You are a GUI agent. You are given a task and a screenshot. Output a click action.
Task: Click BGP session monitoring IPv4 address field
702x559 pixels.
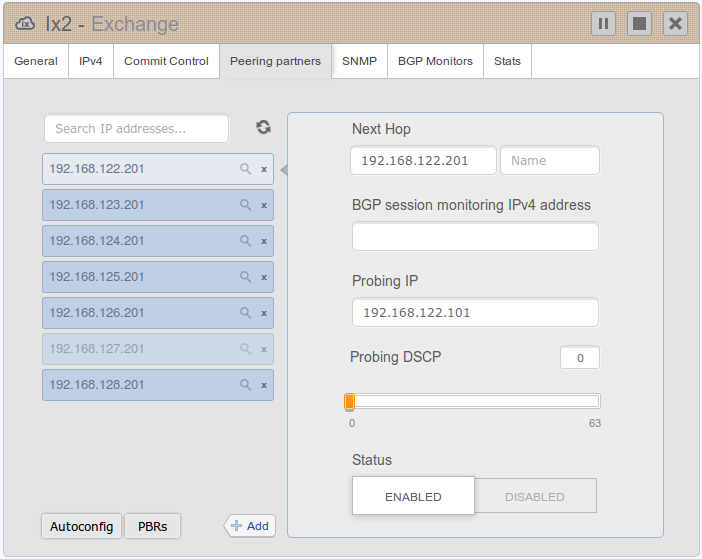475,236
